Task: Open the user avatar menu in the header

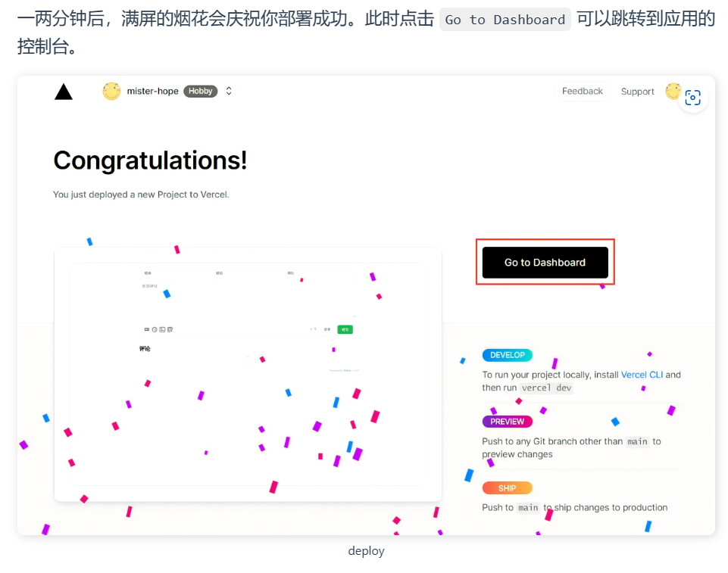Action: coord(673,91)
